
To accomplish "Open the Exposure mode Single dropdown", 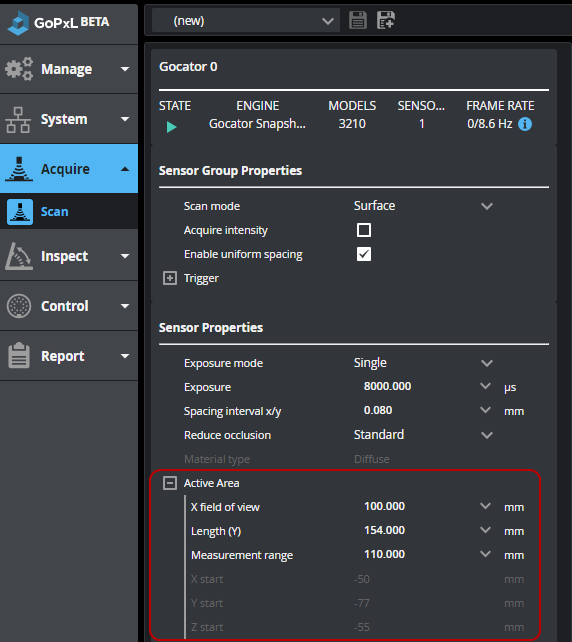I will pos(423,363).
